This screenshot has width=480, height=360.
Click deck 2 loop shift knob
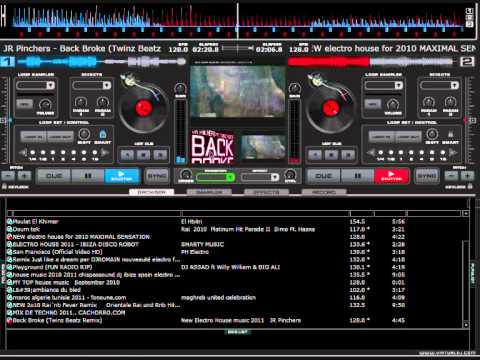coord(432,134)
